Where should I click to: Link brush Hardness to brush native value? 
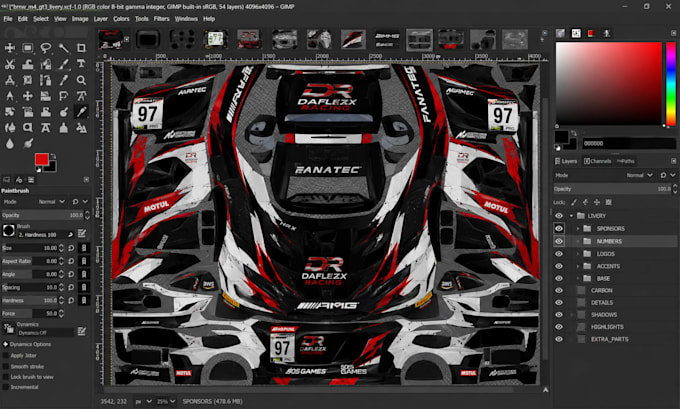(x=84, y=300)
